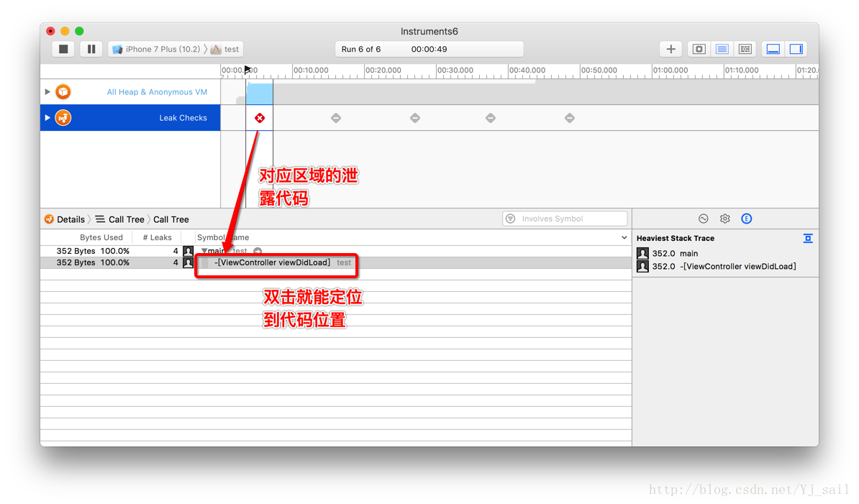This screenshot has height=504, width=859.
Task: Open the Run 6 of 6 status display
Action: tap(429, 50)
